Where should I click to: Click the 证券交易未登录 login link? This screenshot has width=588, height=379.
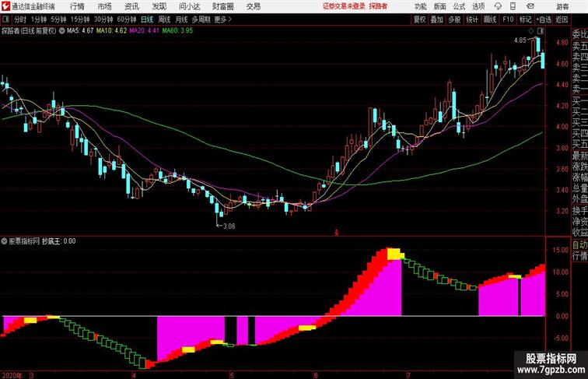[344, 6]
